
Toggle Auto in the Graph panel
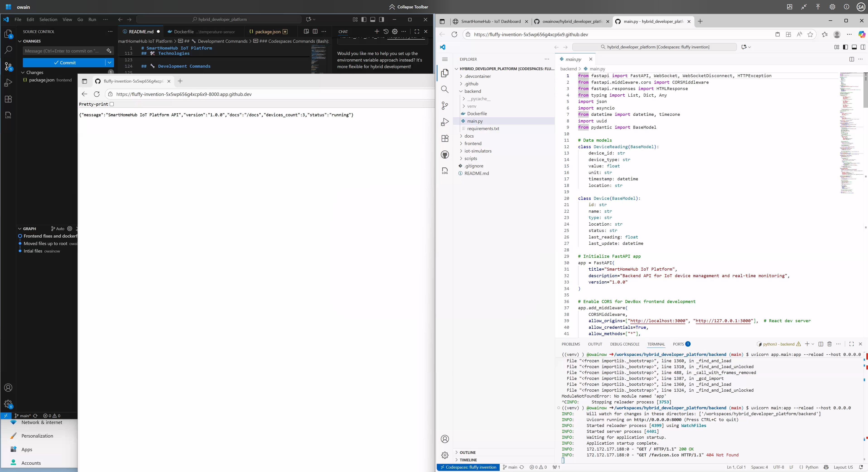[57, 229]
